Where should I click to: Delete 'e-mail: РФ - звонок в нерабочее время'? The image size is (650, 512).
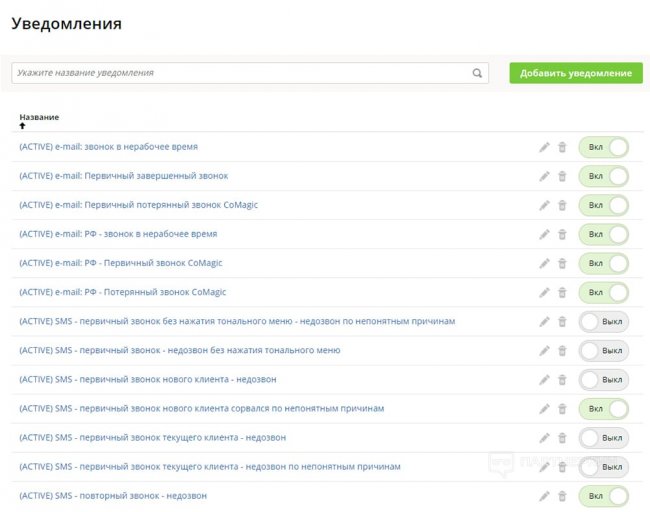click(x=562, y=234)
